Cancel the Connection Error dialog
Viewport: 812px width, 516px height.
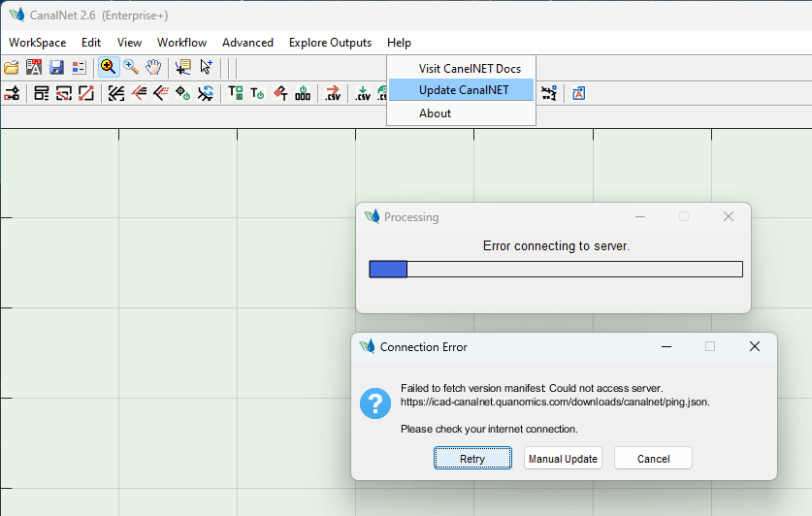pyautogui.click(x=653, y=459)
